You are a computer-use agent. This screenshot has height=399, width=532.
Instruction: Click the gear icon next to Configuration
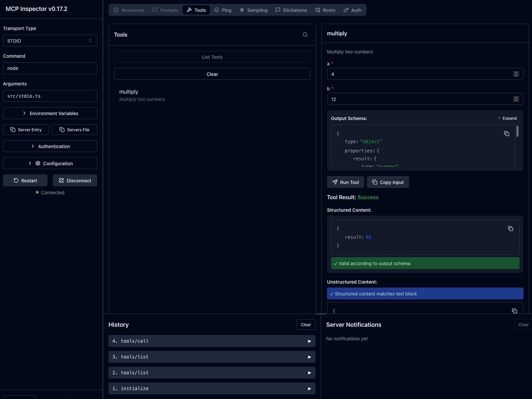click(38, 163)
